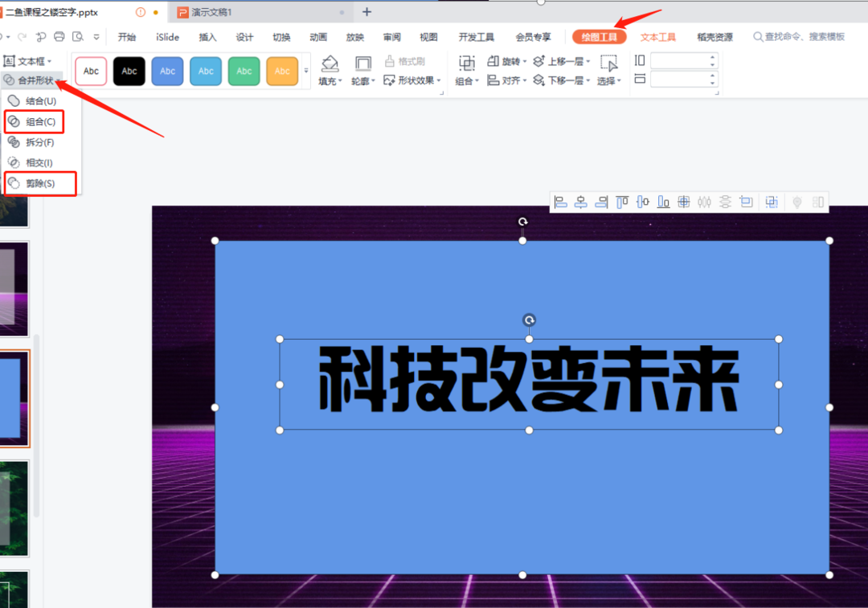Switch to the Text Tools (文本工具) tab
Viewport: 868px width, 608px height.
(x=657, y=37)
